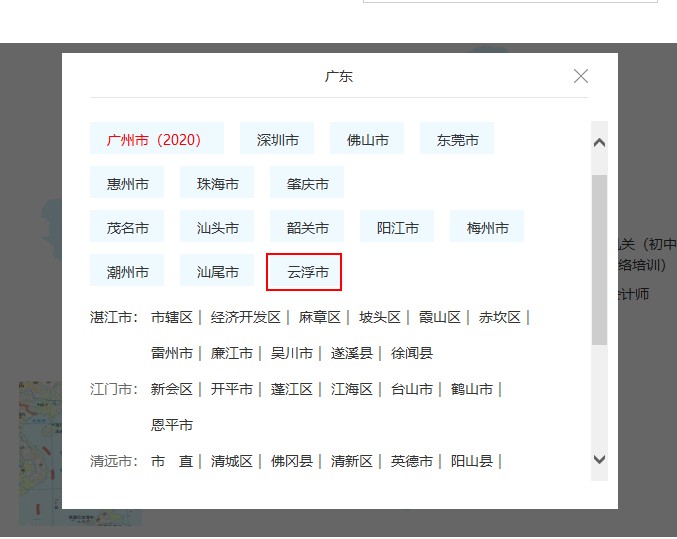Choose 珠海市
Viewport: 677px width, 539px height.
(x=217, y=182)
